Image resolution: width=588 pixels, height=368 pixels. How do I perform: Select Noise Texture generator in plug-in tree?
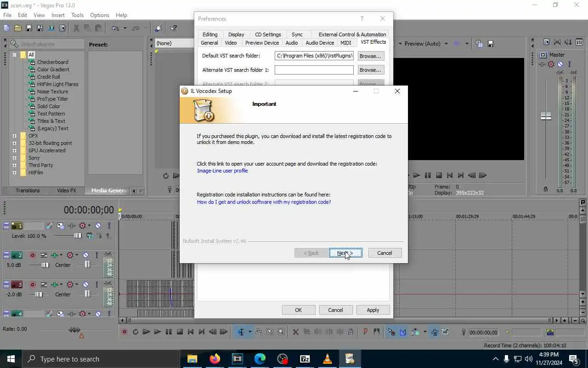(x=52, y=92)
